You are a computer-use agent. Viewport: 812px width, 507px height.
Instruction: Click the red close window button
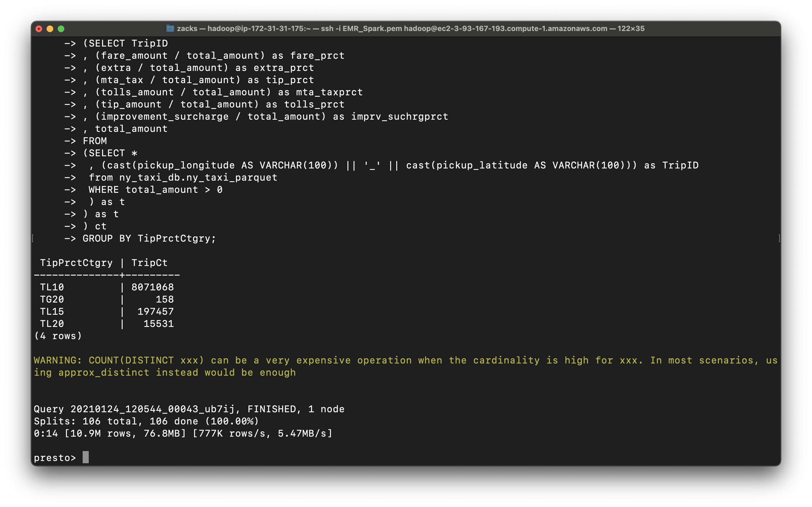point(39,29)
